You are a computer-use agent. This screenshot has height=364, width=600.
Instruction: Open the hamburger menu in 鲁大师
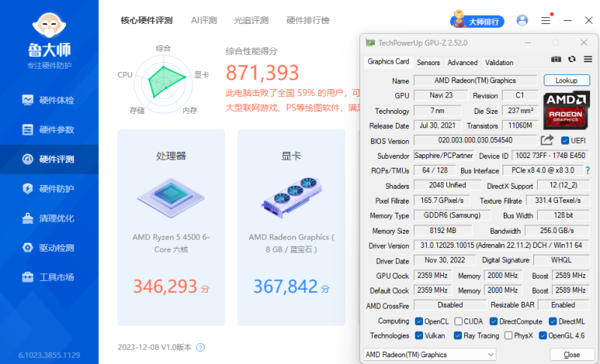click(x=546, y=20)
